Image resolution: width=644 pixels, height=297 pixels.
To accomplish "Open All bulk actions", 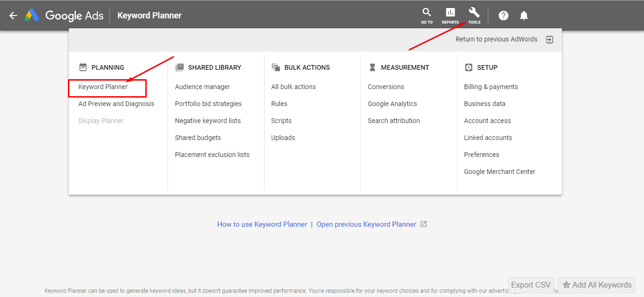I will click(293, 87).
